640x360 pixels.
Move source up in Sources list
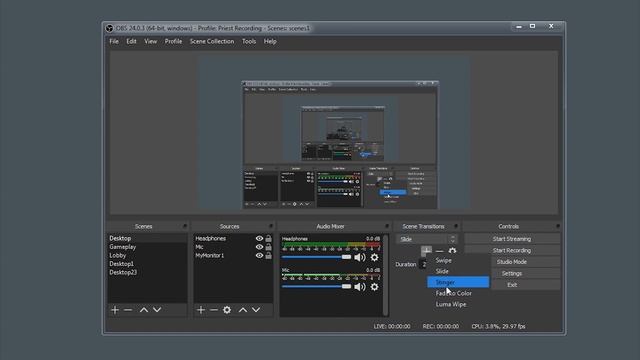[x=243, y=310]
